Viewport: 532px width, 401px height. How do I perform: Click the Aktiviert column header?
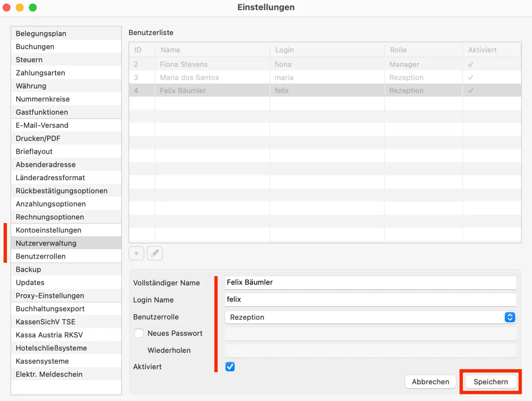point(492,50)
